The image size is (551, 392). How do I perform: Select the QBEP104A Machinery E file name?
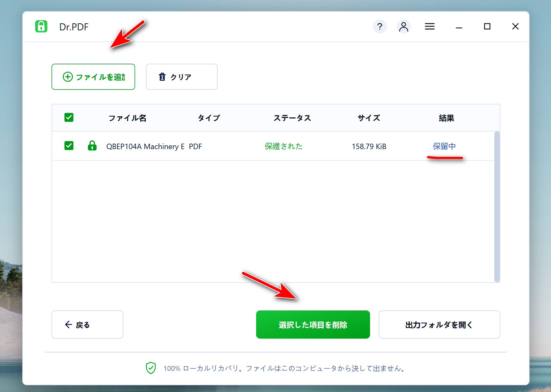point(145,146)
